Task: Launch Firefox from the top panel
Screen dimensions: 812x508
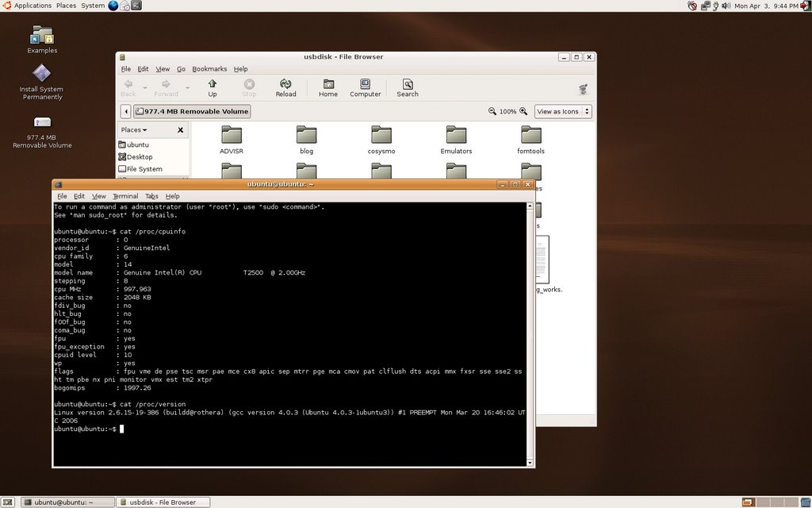Action: (113, 6)
